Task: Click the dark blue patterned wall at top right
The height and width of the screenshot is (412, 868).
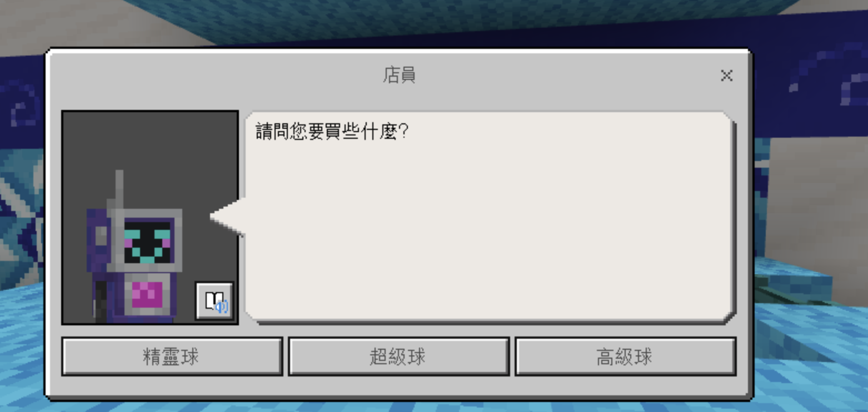Action: click(x=811, y=83)
